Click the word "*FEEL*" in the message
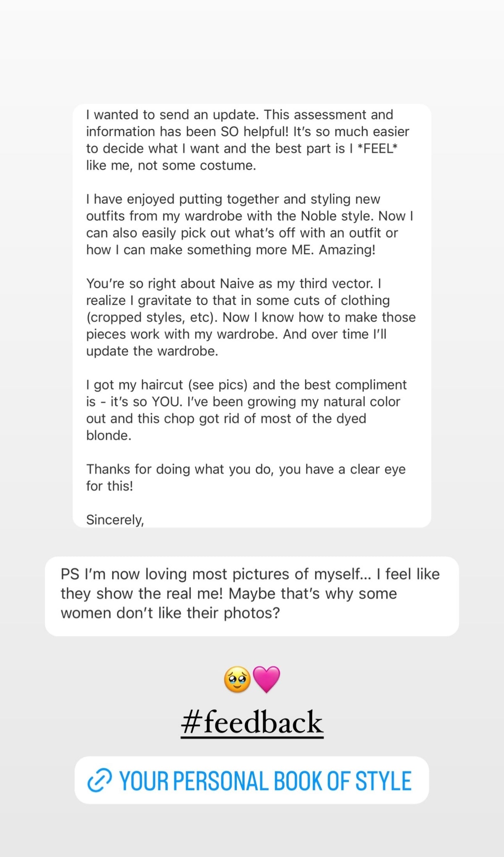 click(x=377, y=149)
